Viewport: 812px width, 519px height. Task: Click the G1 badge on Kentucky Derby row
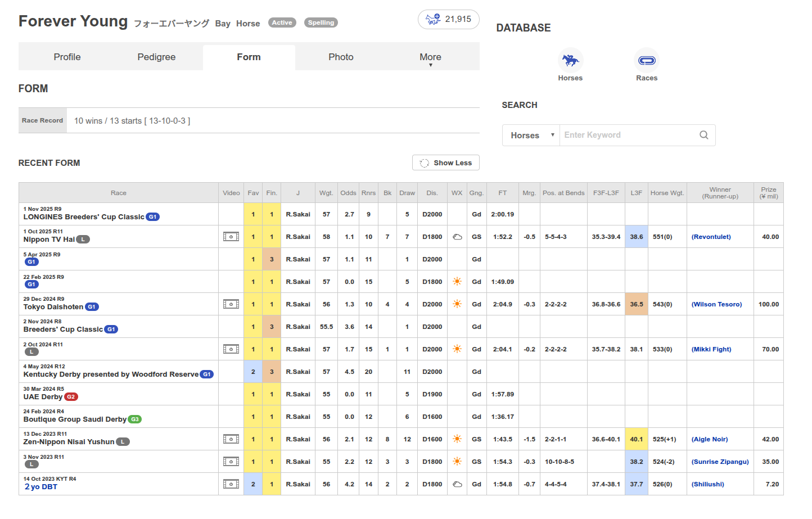click(x=207, y=374)
